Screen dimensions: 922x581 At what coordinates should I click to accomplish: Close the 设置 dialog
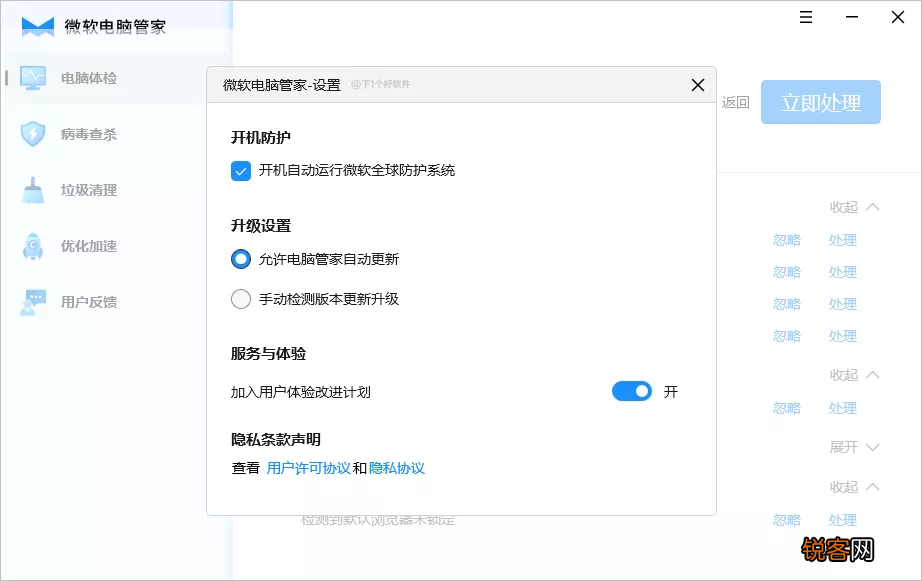point(697,85)
